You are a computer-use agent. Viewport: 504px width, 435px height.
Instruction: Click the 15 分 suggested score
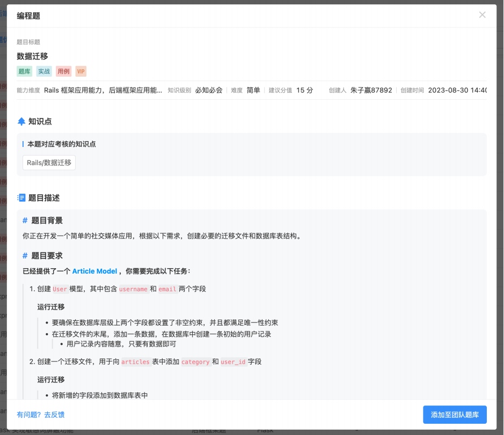[305, 90]
